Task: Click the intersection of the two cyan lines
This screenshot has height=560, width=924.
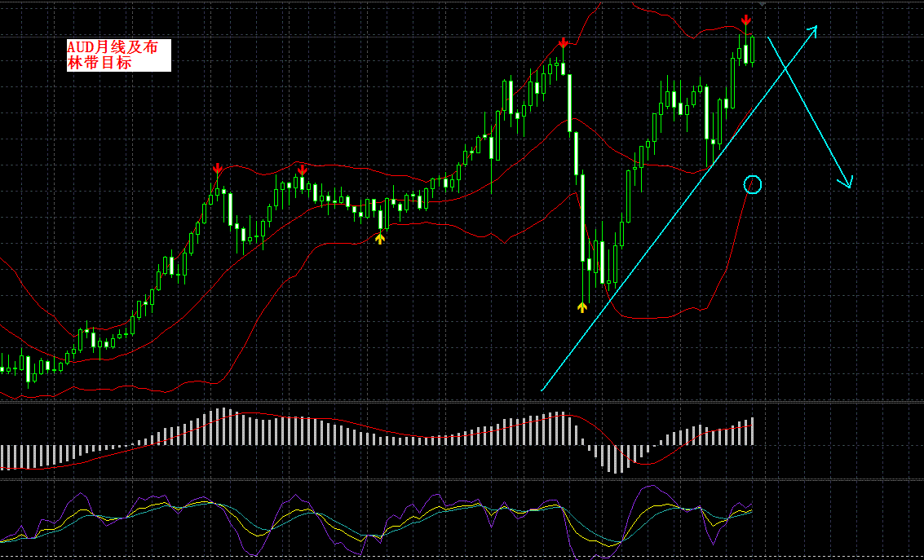Action: [x=785, y=69]
